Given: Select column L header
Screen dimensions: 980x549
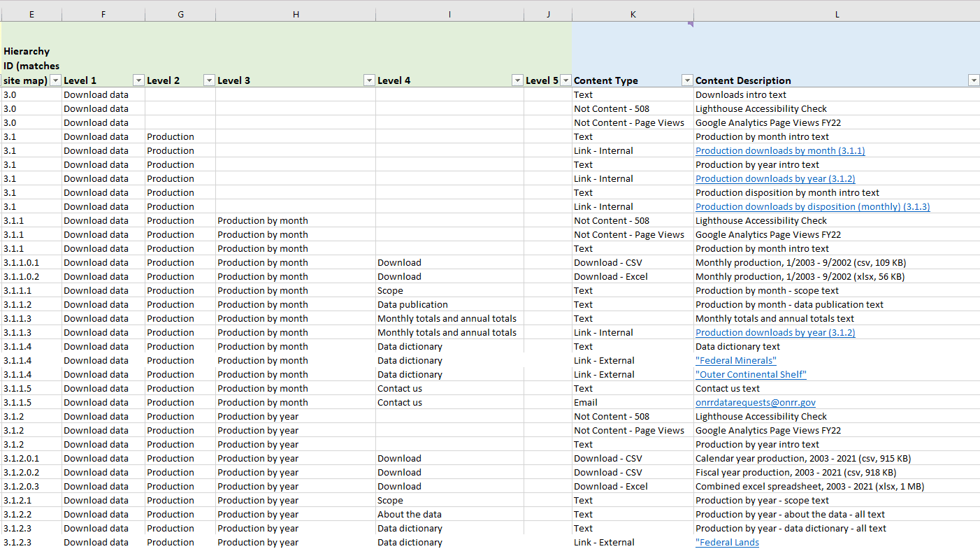Looking at the screenshot, I should coord(837,14).
